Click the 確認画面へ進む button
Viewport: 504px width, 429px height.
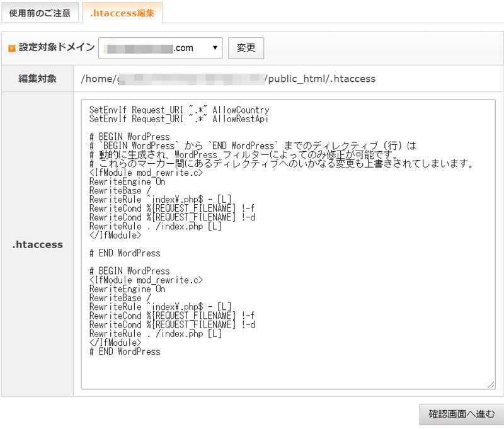461,415
